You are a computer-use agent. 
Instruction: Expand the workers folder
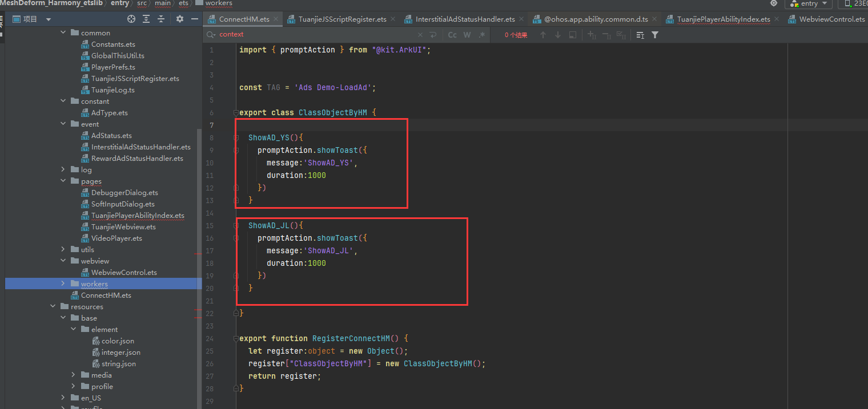[63, 284]
